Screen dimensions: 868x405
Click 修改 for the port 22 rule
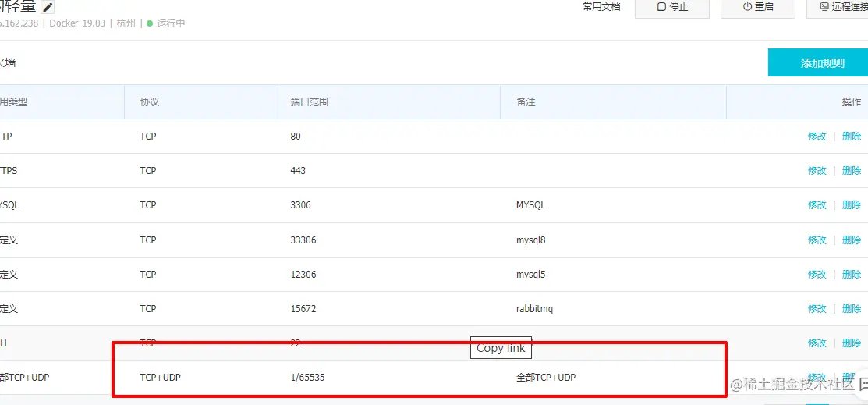(x=817, y=343)
